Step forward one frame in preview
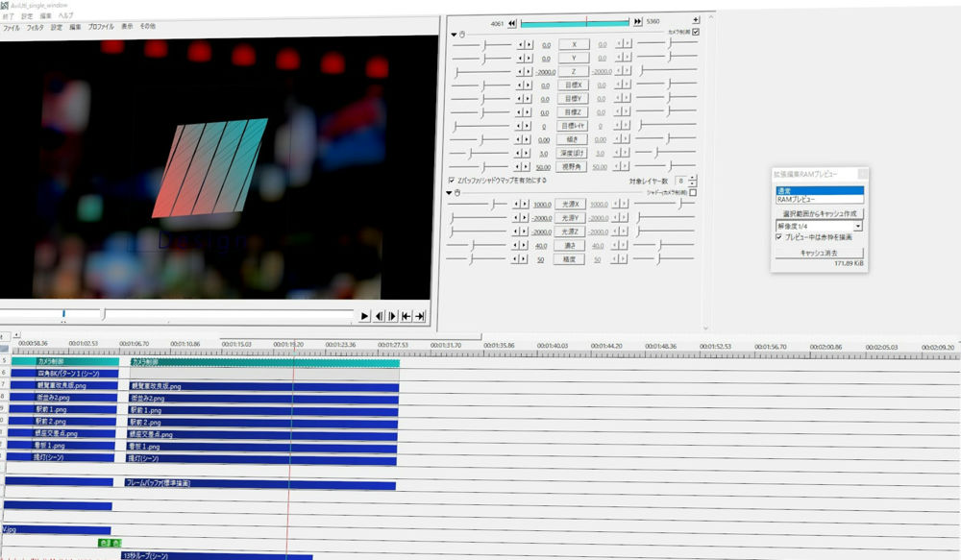Image resolution: width=961 pixels, height=560 pixels. [x=392, y=316]
